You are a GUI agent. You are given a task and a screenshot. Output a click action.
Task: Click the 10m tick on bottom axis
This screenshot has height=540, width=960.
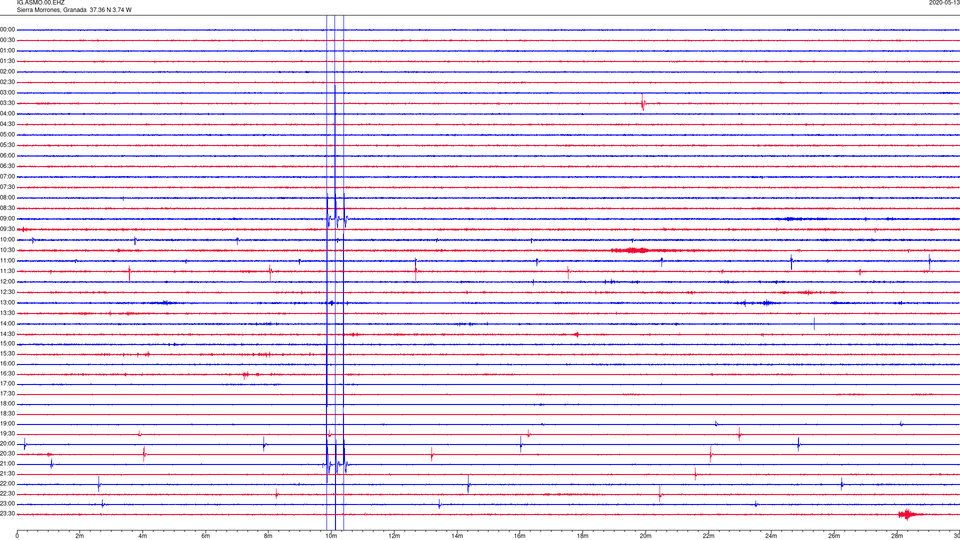[331, 536]
